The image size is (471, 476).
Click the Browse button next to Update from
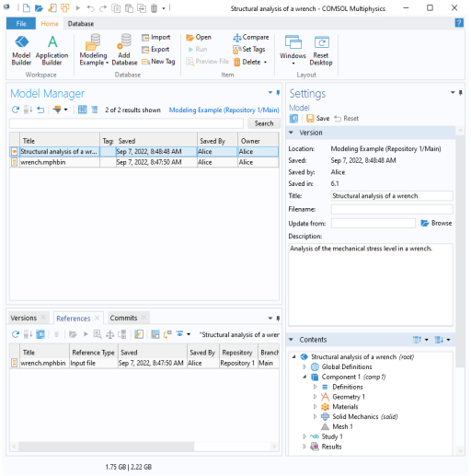click(x=436, y=223)
